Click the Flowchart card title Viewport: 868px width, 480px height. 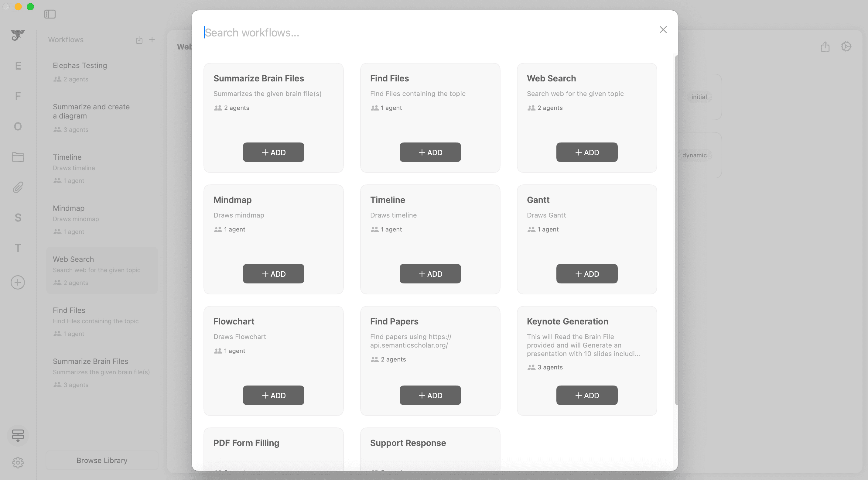pos(234,321)
